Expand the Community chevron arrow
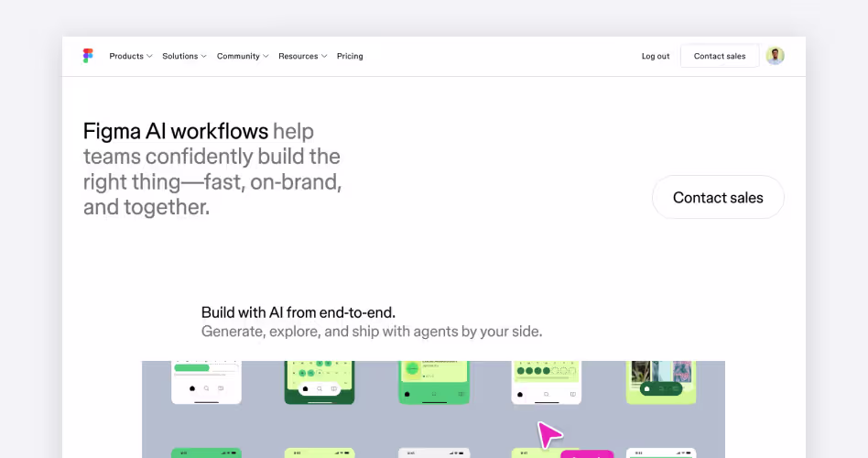This screenshot has width=868, height=458. tap(266, 57)
